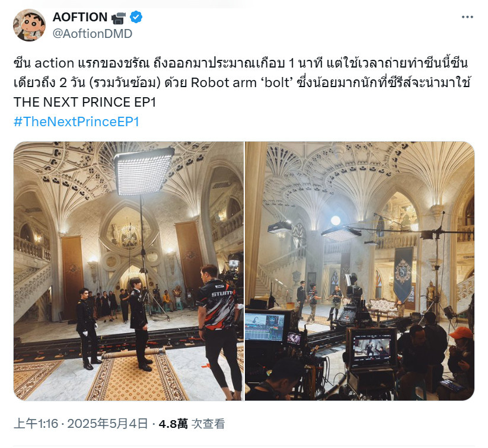
Task: Click the blue verified badge icon
Action: coord(136,17)
